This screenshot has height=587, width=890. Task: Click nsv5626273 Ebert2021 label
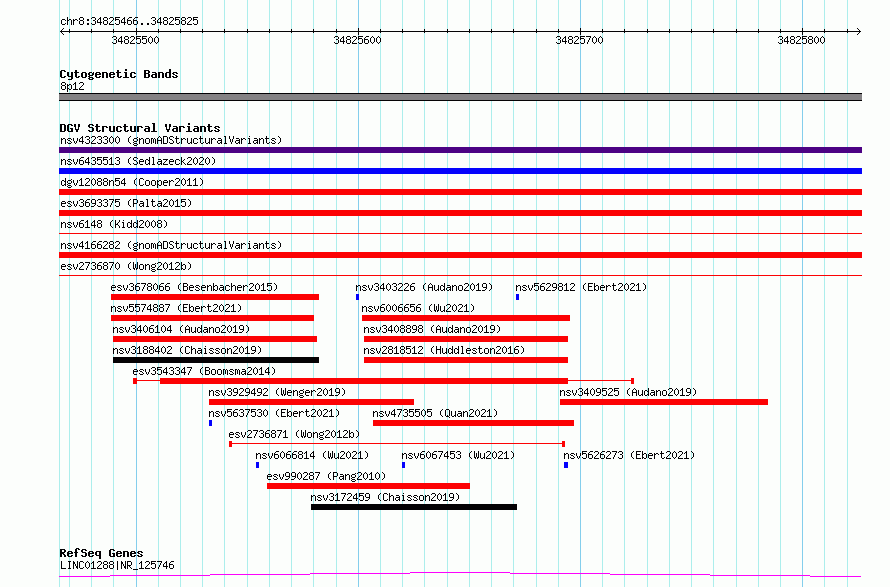[629, 455]
